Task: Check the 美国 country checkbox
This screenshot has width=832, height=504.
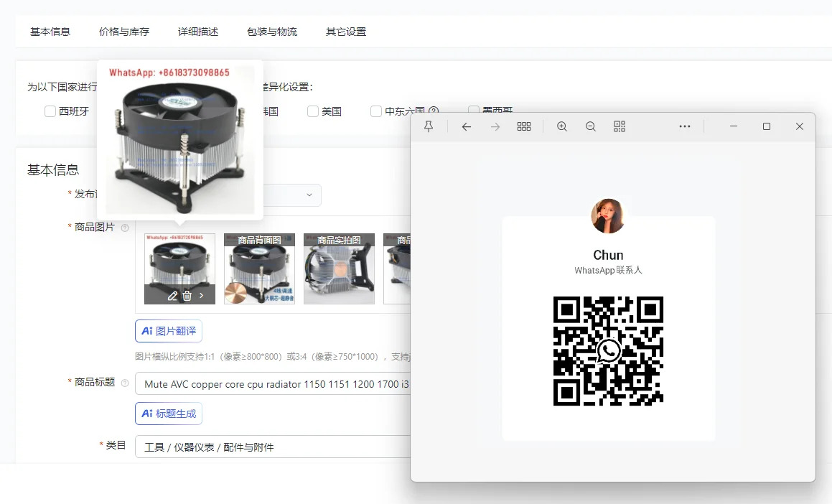Action: [313, 111]
